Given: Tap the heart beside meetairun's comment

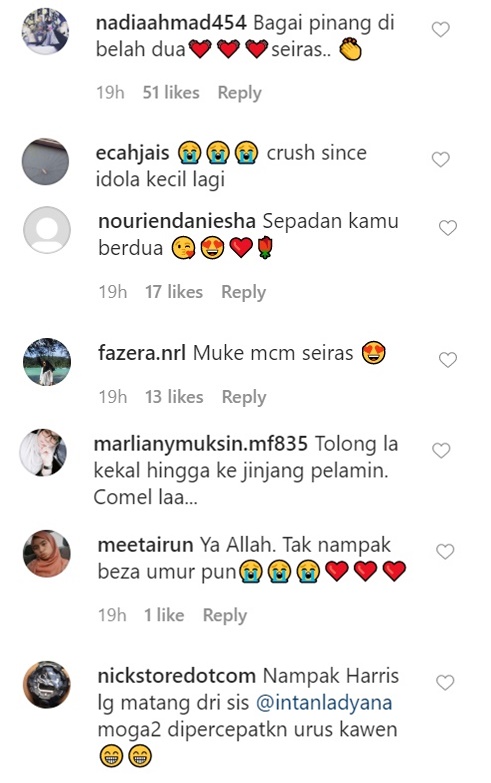Looking at the screenshot, I should (445, 551).
